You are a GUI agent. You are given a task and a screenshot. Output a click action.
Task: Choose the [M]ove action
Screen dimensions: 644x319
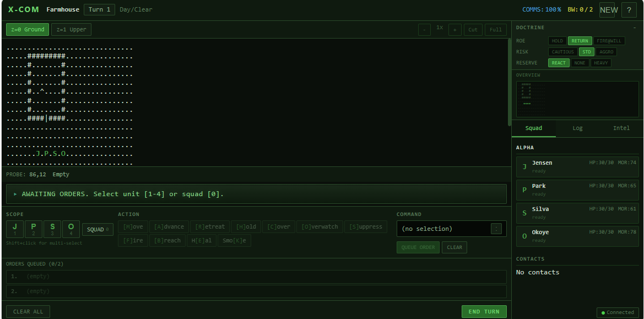[133, 226]
